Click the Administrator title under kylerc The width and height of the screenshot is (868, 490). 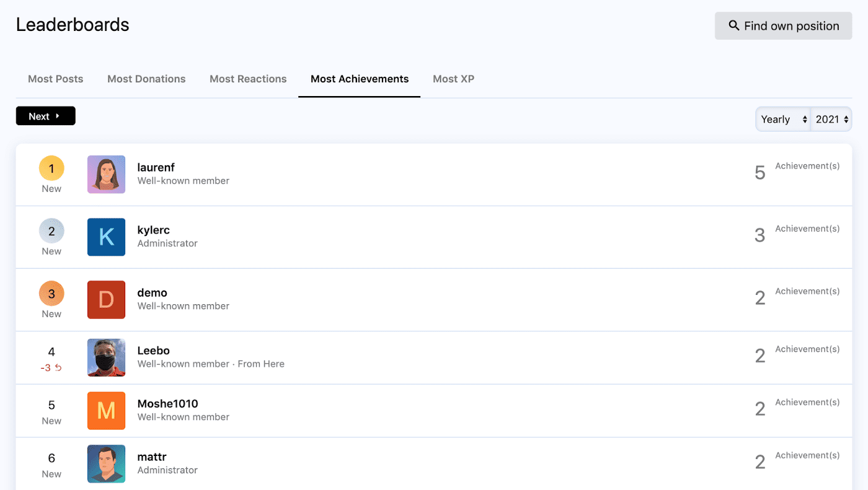pyautogui.click(x=167, y=243)
